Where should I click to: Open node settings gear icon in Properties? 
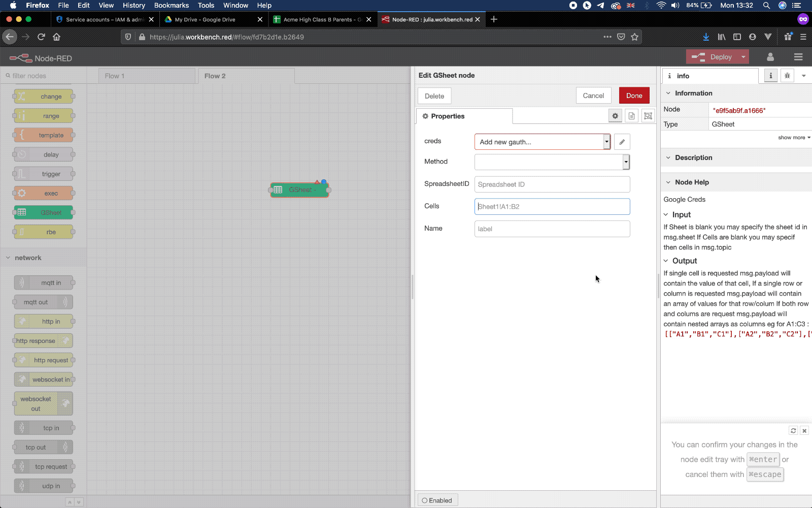[615, 116]
